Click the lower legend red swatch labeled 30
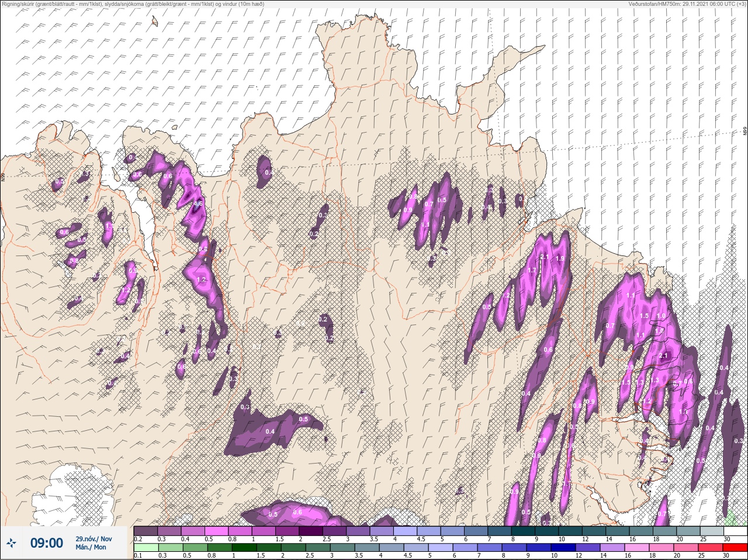Viewport: 748px width, 560px height. [735, 548]
